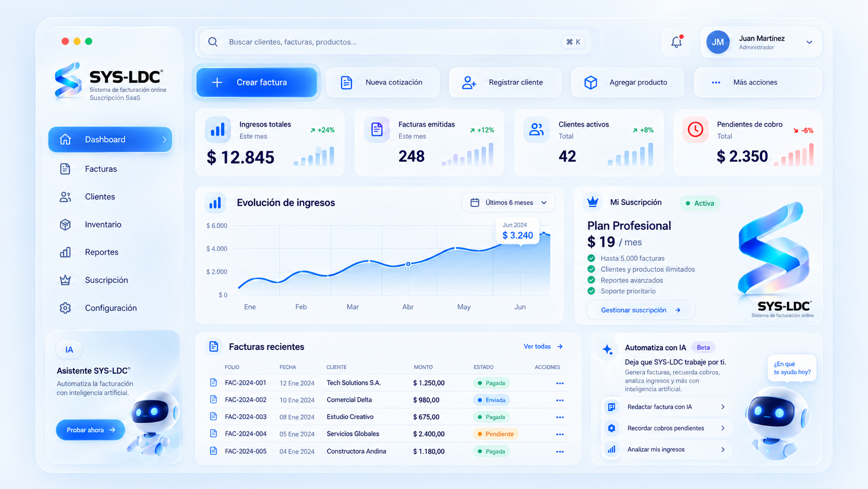This screenshot has width=868, height=489.
Task: Click the notification bell icon
Action: tap(676, 42)
